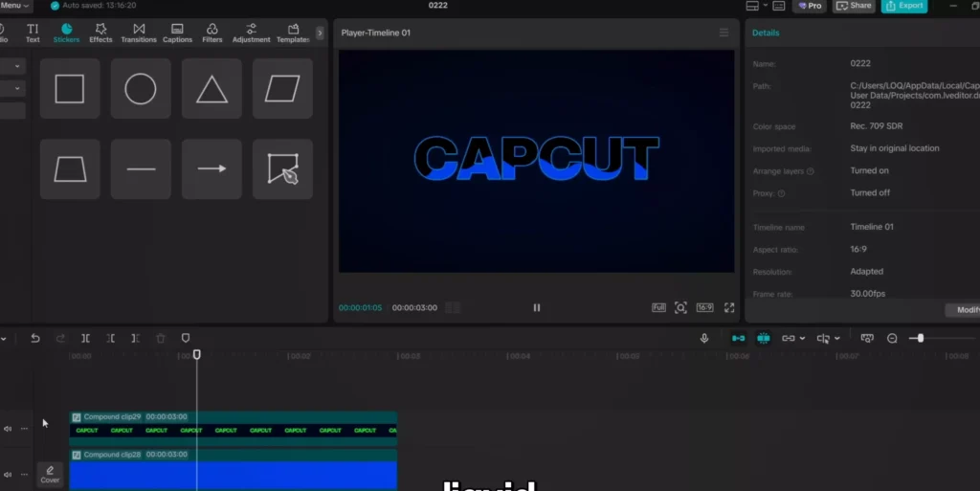Mute the Compound clip29 track

(8, 429)
